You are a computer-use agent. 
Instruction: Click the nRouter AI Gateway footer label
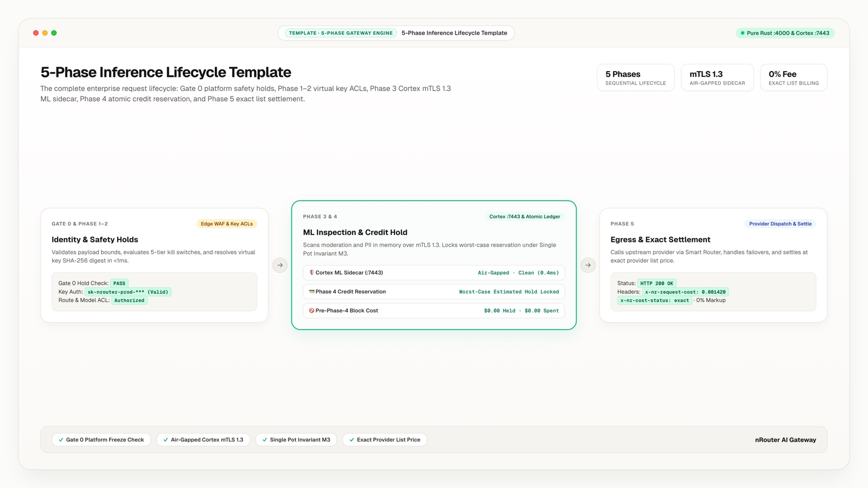[x=786, y=440]
